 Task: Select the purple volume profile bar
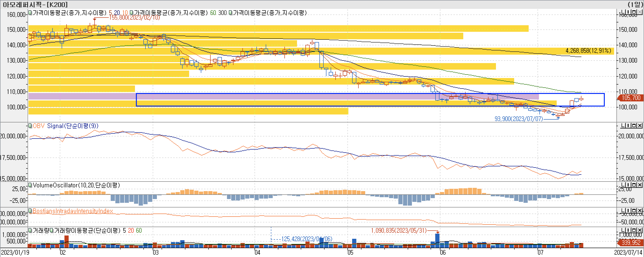(x=82, y=96)
